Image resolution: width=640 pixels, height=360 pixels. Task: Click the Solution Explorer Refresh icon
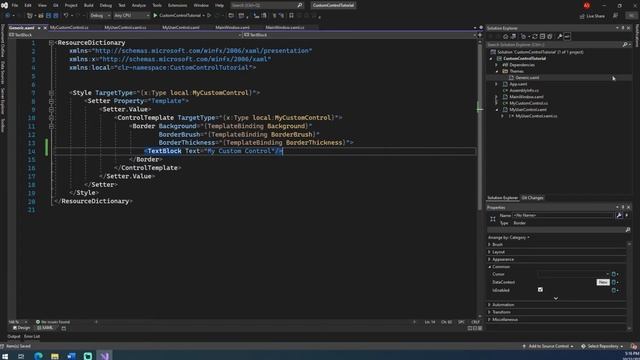[535, 36]
